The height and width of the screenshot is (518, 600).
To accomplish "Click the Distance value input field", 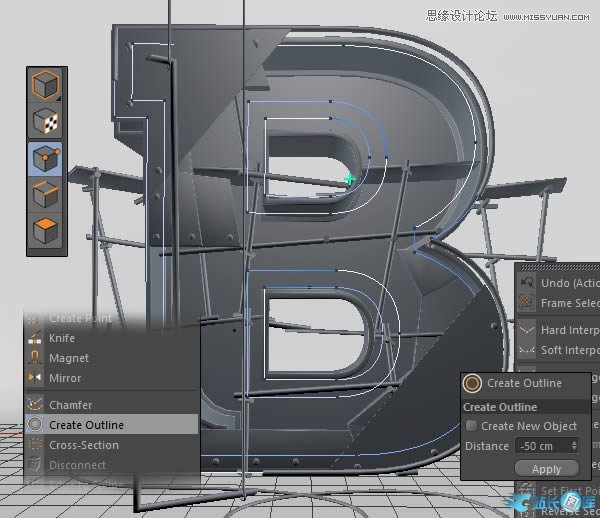I will 540,446.
